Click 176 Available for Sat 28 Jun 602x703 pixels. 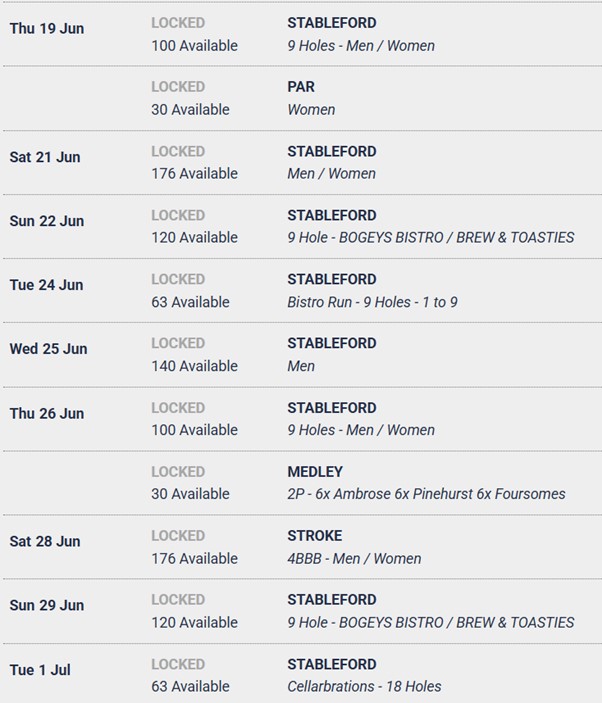click(x=194, y=559)
